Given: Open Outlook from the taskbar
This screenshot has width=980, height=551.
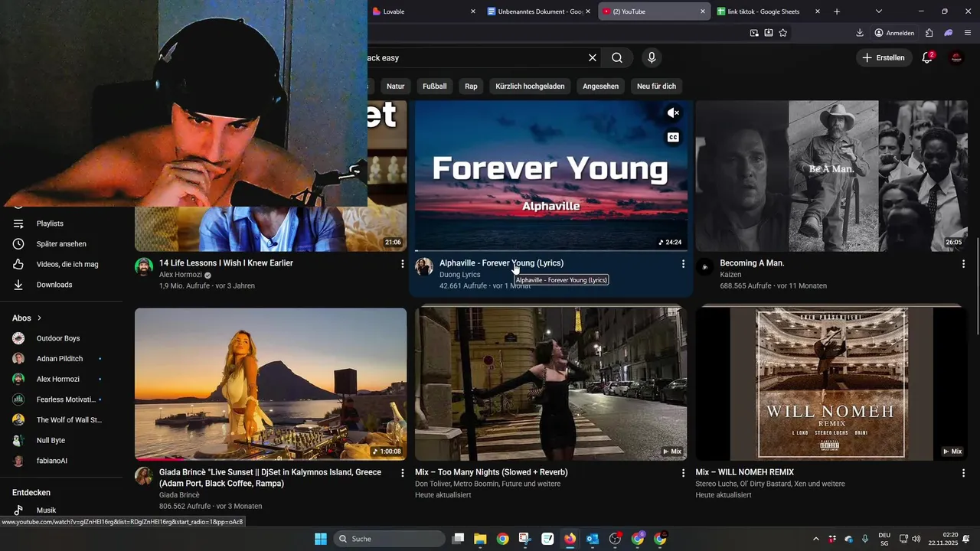Looking at the screenshot, I should (x=592, y=539).
